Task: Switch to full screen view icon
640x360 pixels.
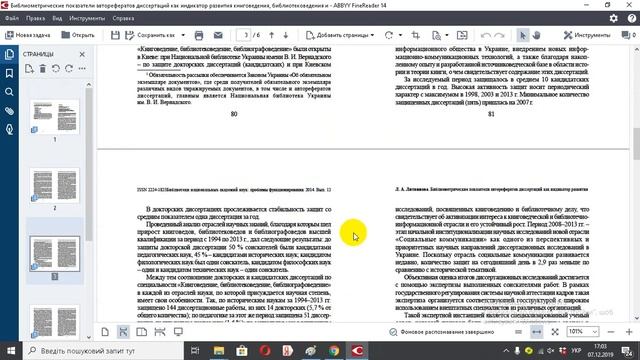Action: click(178, 332)
